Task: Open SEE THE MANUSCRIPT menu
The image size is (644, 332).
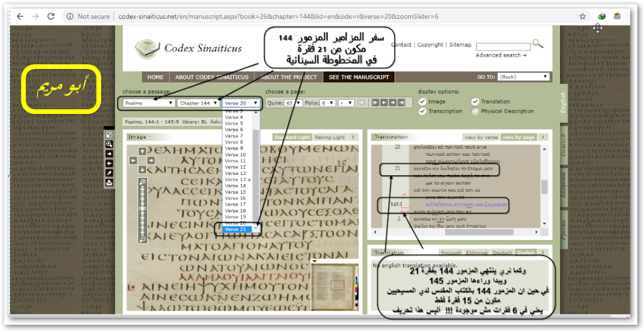Action: point(359,77)
